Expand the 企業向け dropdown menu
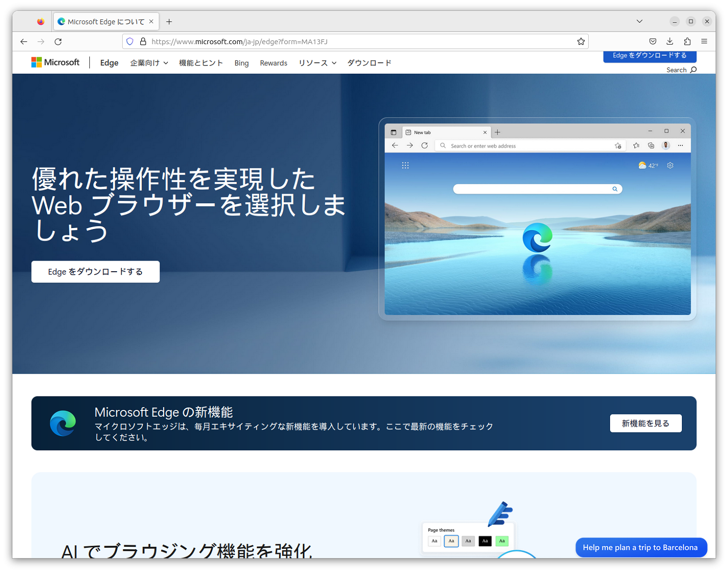The height and width of the screenshot is (572, 728). 149,63
